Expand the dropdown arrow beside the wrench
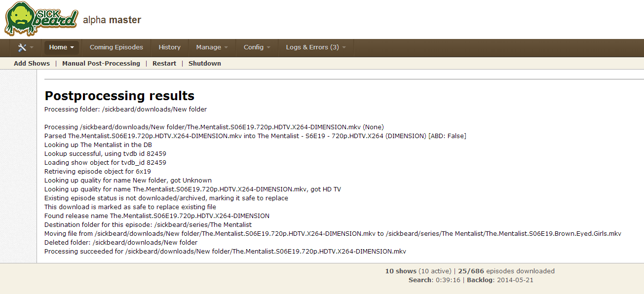Viewport: 644px width, 294px height. (32, 48)
